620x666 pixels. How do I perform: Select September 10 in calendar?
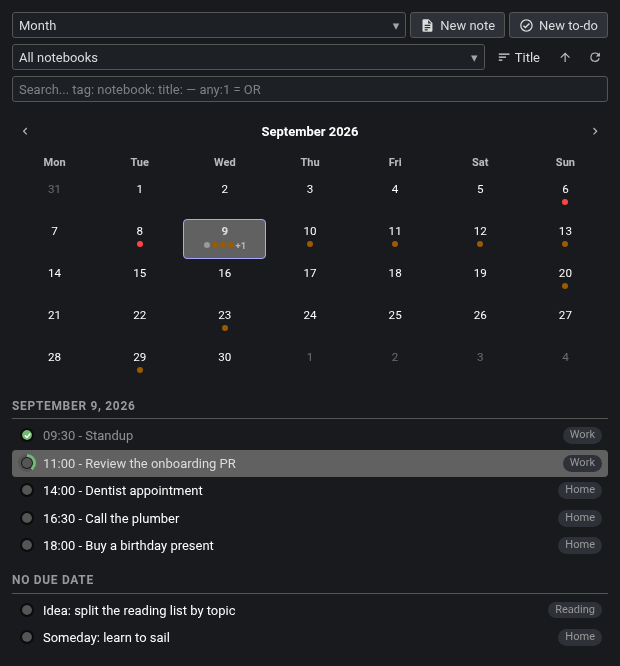pyautogui.click(x=310, y=239)
